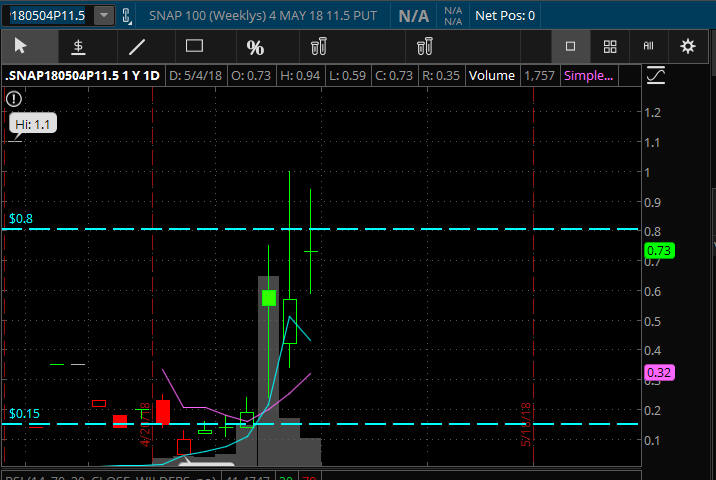Click the .SNAP180504P11.5 1 Y 1D title
This screenshot has width=716, height=480.
pos(82,75)
